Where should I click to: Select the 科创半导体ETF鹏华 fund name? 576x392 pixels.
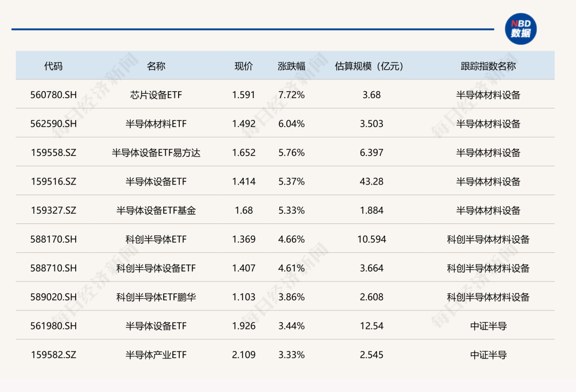tap(156, 297)
